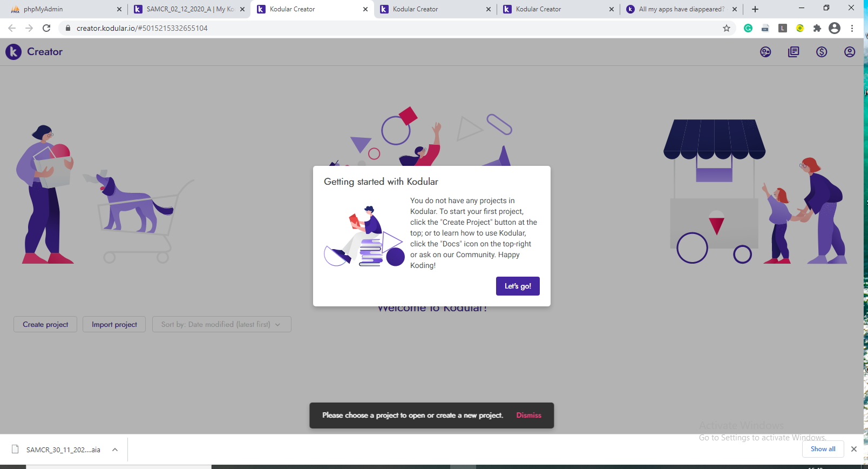868x469 pixels.
Task: Click the yellow-green round extension icon
Action: coord(800,28)
